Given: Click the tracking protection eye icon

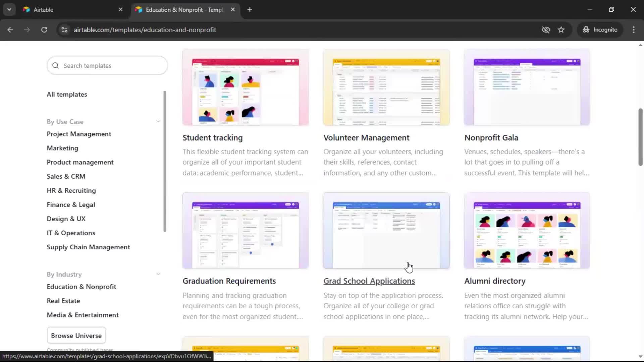Looking at the screenshot, I should [546, 29].
